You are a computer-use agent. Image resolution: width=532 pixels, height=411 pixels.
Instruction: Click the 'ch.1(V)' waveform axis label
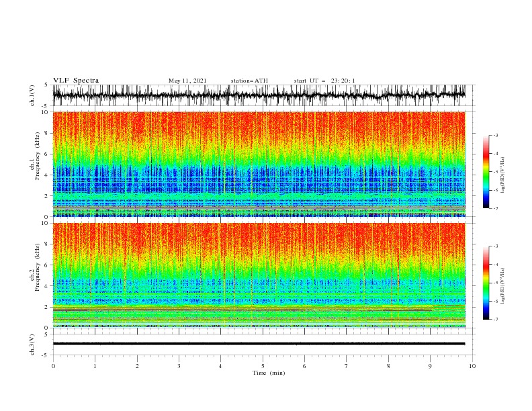(32, 95)
